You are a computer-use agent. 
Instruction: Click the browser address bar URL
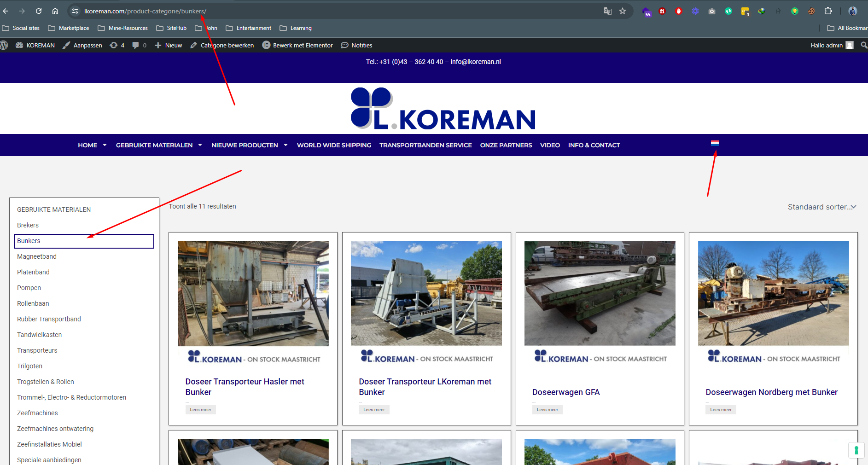[145, 11]
